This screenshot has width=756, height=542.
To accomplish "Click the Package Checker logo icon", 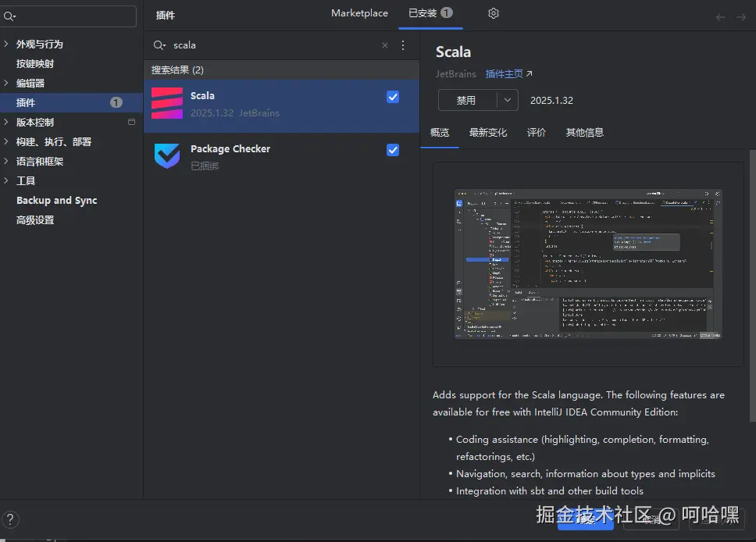I will point(167,155).
